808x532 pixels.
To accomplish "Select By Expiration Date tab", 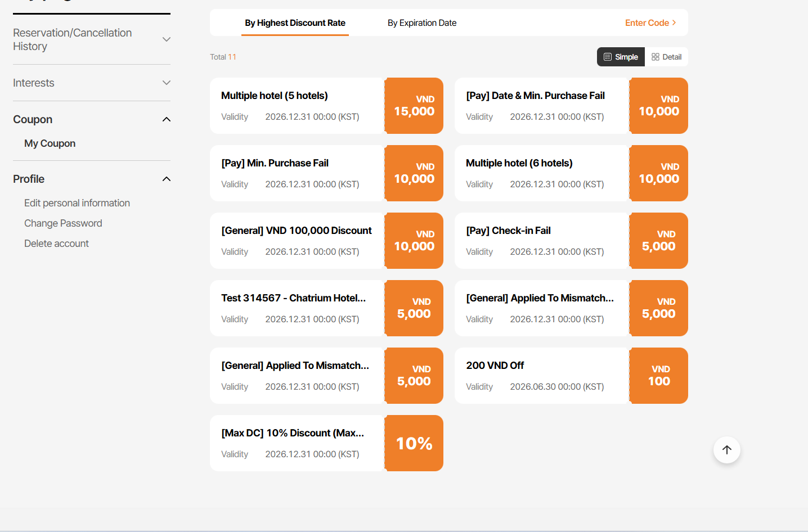I will [x=422, y=23].
